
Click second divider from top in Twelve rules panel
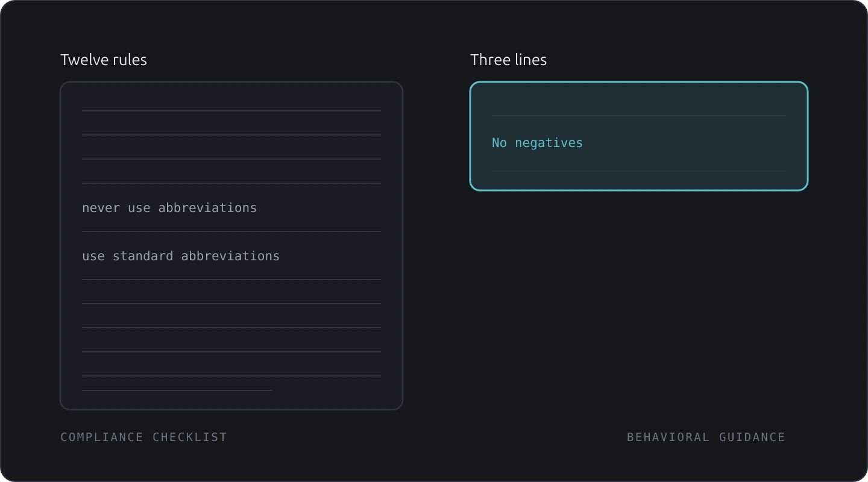[231, 135]
